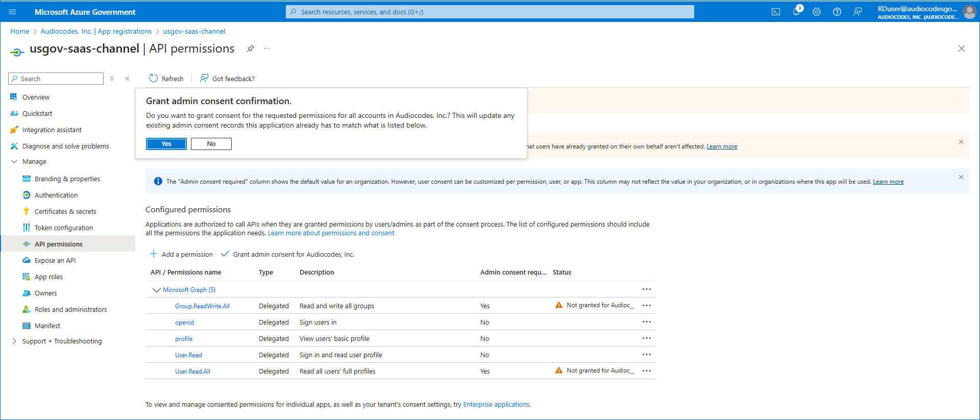Toggle sidebar expand/collapse all arrows
This screenshot has width=980, height=420.
click(112, 79)
